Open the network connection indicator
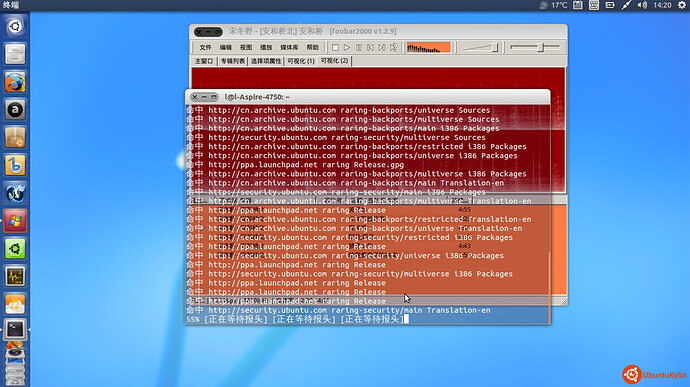 pos(626,5)
